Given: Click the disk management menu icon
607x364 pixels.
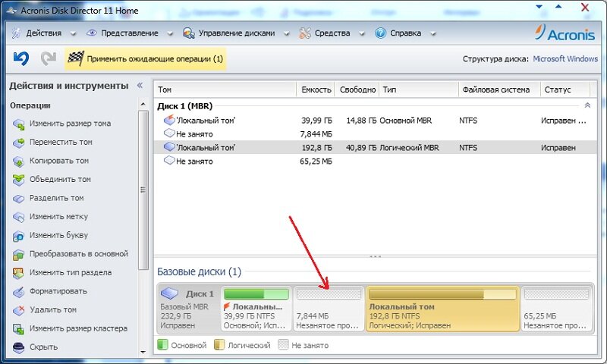Looking at the screenshot, I should click(x=188, y=33).
